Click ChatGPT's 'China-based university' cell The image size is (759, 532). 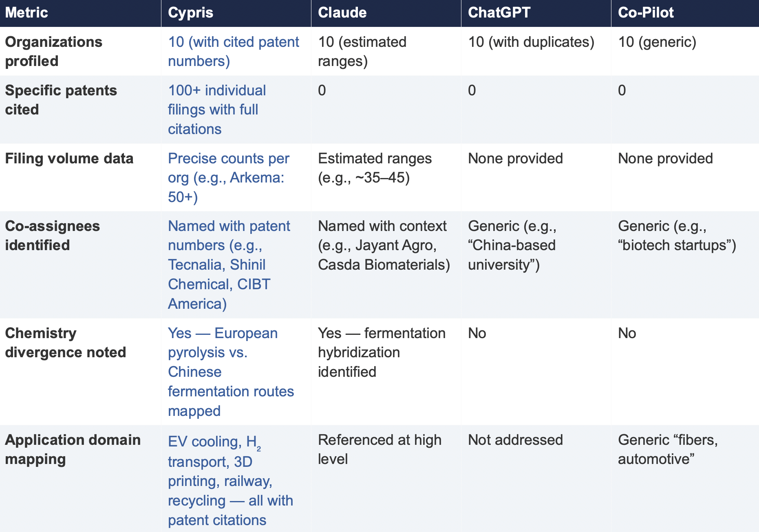[x=512, y=245]
